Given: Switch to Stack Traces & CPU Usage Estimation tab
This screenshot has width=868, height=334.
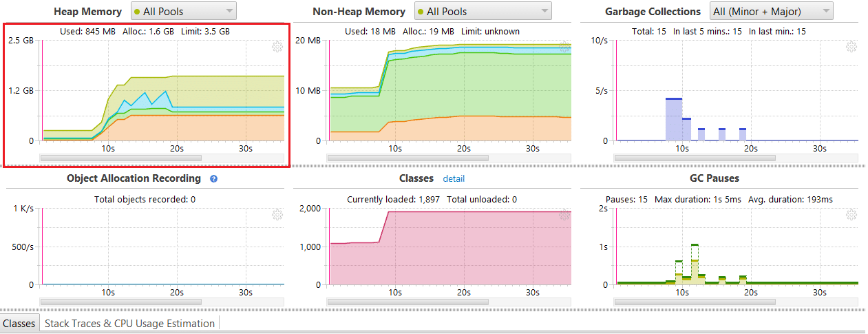Looking at the screenshot, I should [x=129, y=323].
